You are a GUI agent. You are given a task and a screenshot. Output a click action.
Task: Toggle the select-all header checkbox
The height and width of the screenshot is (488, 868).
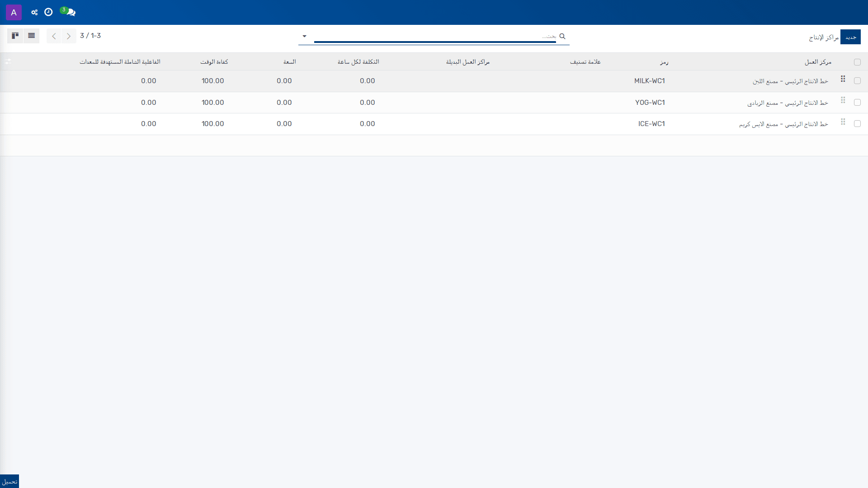click(x=857, y=62)
